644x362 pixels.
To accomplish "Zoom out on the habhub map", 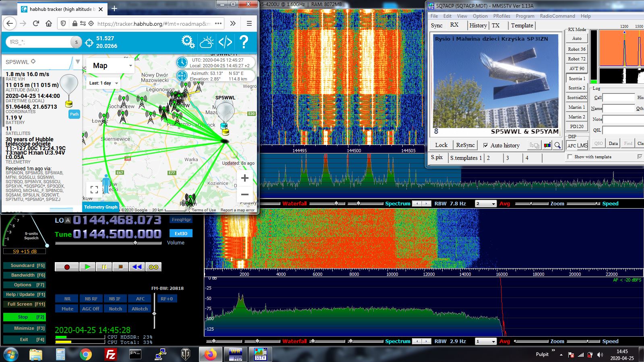I will (x=244, y=194).
